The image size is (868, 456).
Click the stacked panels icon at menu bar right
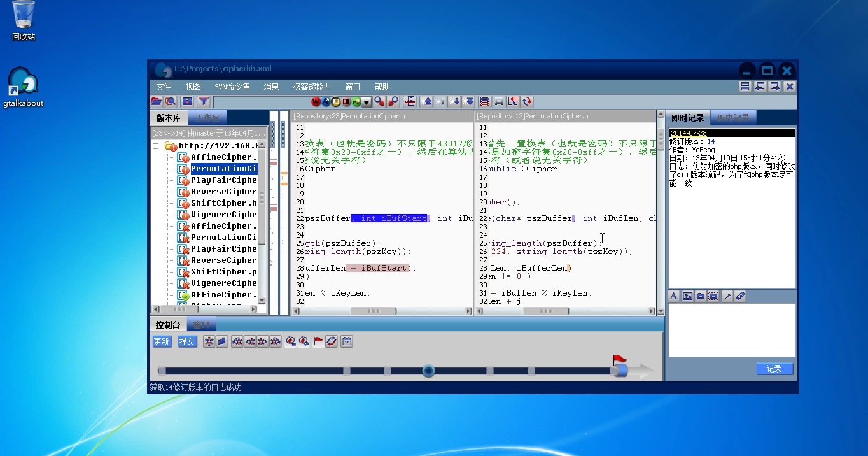[745, 87]
